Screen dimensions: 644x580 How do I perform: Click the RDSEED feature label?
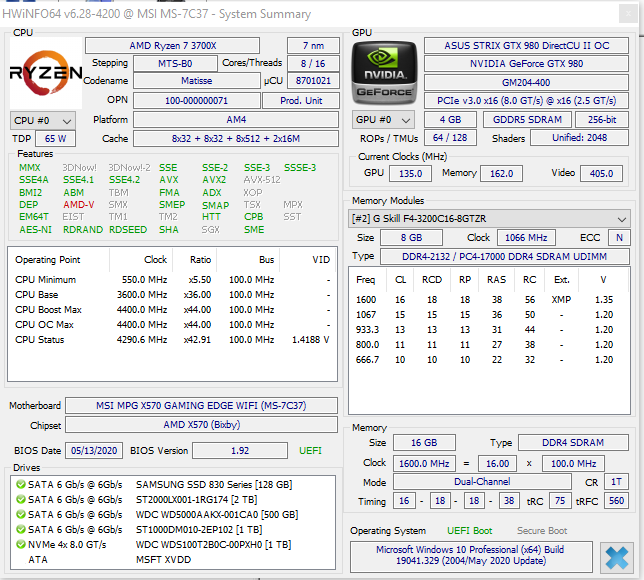pos(128,230)
